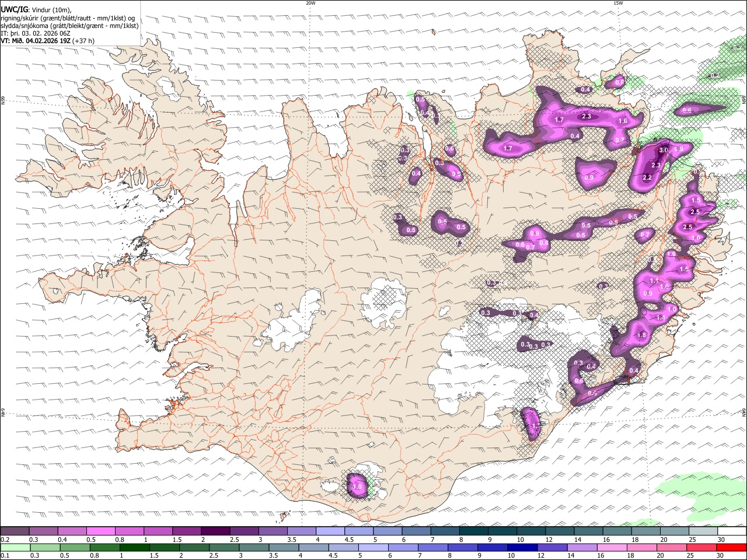
Task: Click the '25' label under upper legend row
Action: point(692,540)
